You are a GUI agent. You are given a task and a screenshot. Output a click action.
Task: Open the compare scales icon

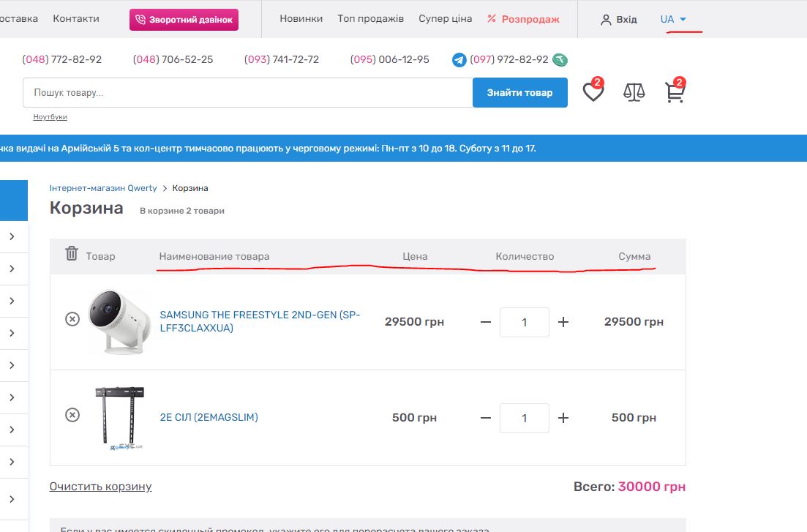pos(634,92)
